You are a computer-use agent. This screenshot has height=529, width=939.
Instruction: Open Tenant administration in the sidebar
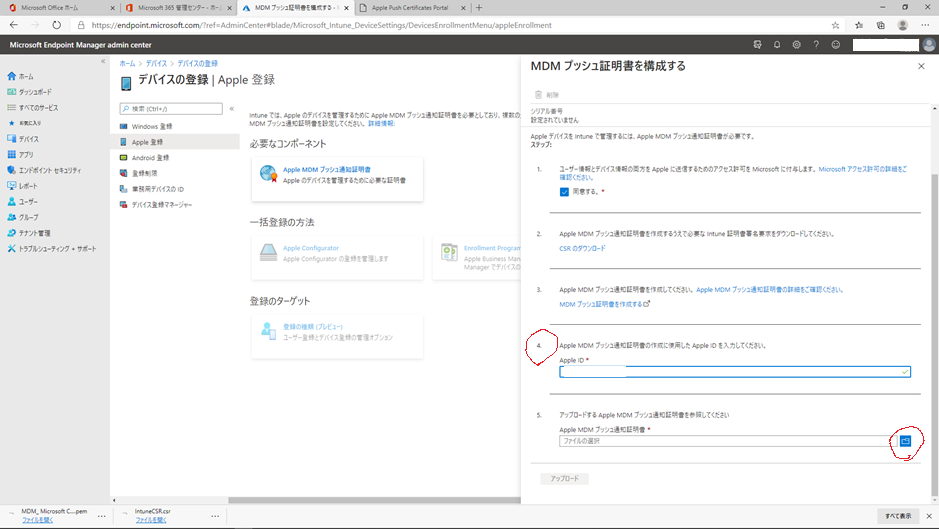[29, 233]
